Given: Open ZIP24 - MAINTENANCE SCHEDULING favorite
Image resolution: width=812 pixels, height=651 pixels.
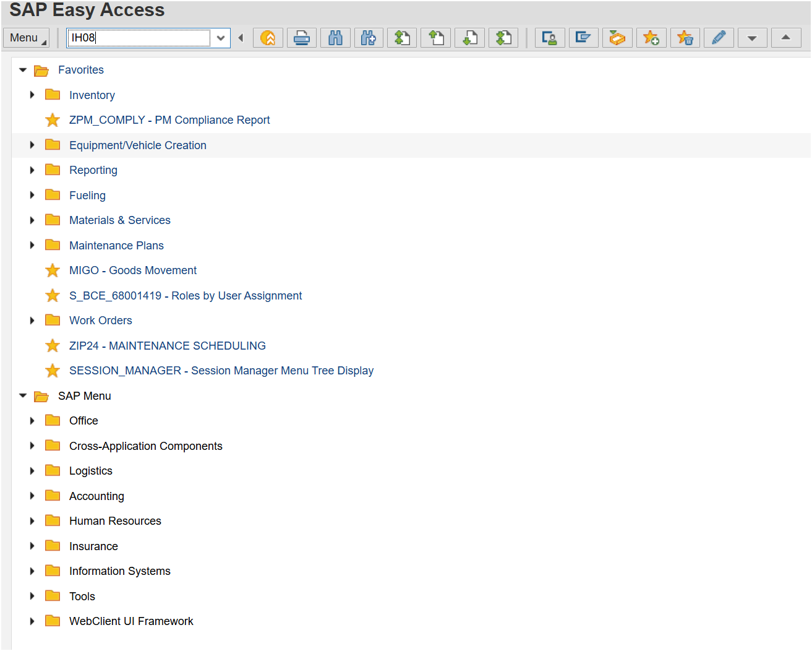Looking at the screenshot, I should pyautogui.click(x=168, y=346).
